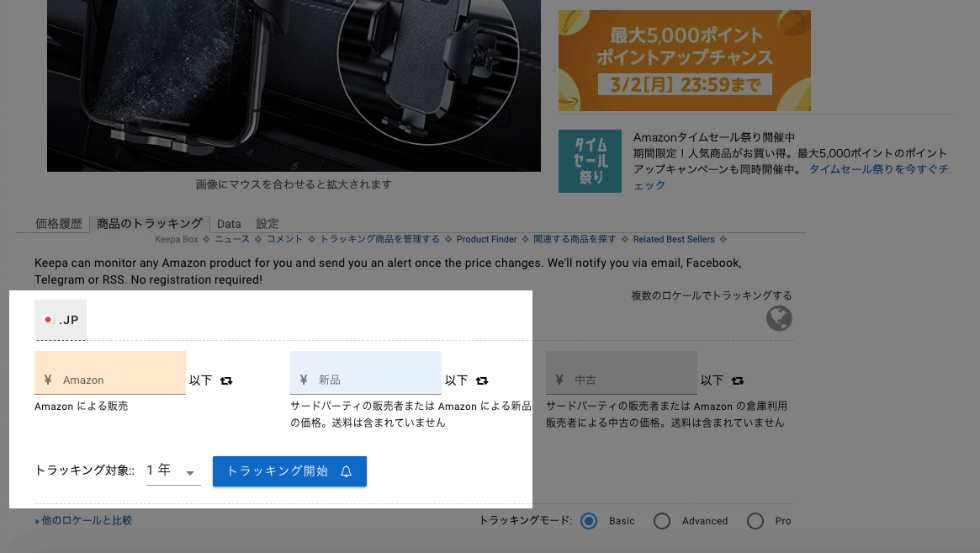This screenshot has width=980, height=553.
Task: Click the globe multi-locale tracking icon
Action: coord(779,318)
